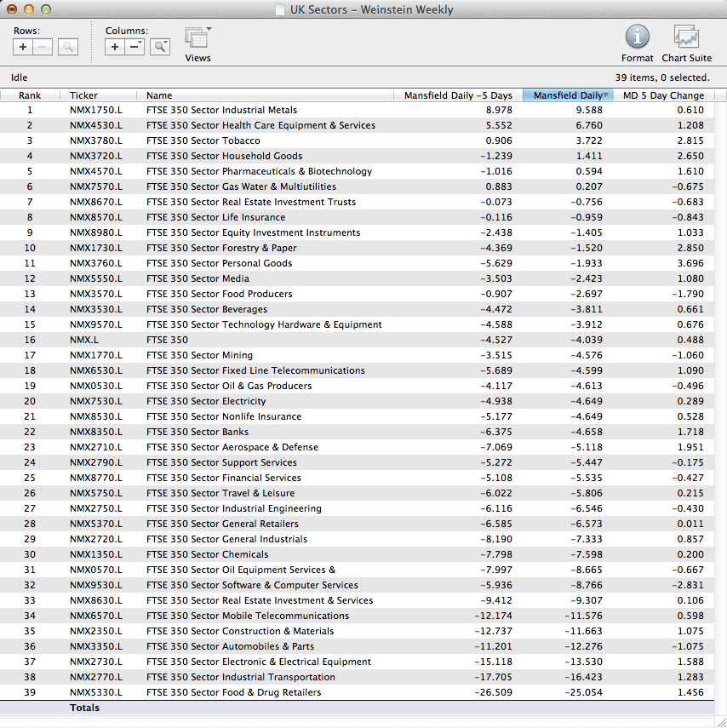727x728 pixels.
Task: Sort by the Rank column header
Action: tap(30, 95)
